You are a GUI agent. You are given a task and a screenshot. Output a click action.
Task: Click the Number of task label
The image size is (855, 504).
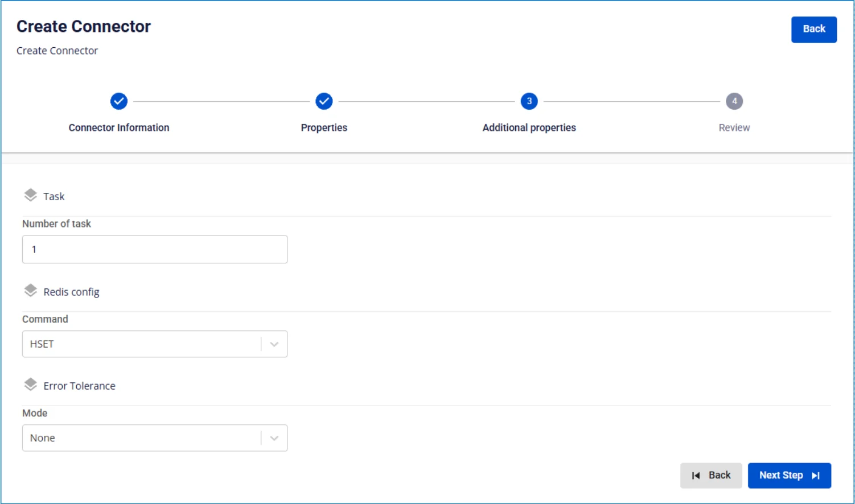pyautogui.click(x=56, y=224)
